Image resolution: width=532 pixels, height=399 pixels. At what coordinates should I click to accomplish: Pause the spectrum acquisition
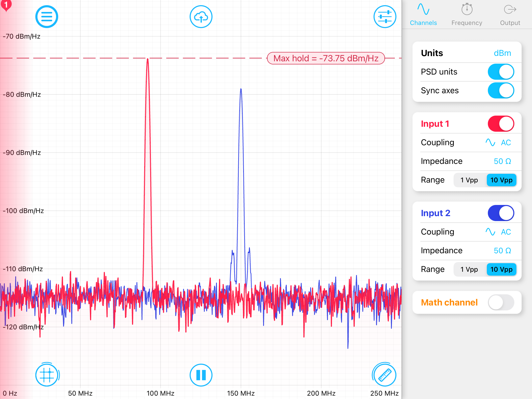[x=201, y=375]
